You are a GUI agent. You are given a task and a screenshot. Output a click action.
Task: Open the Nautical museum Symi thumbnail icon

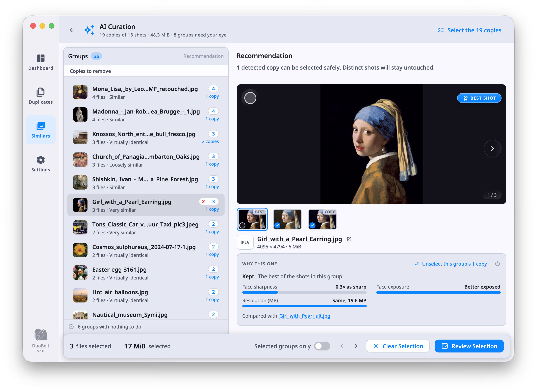[x=80, y=315]
